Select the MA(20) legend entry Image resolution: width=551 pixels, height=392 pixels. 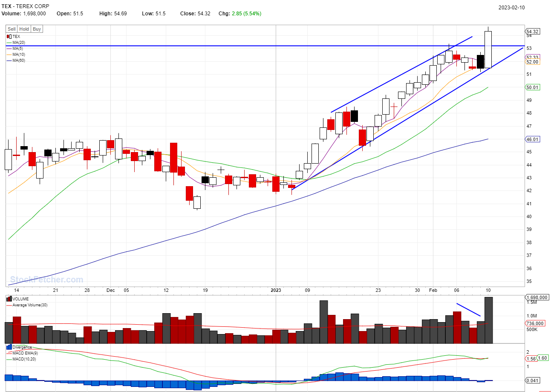tap(17, 43)
